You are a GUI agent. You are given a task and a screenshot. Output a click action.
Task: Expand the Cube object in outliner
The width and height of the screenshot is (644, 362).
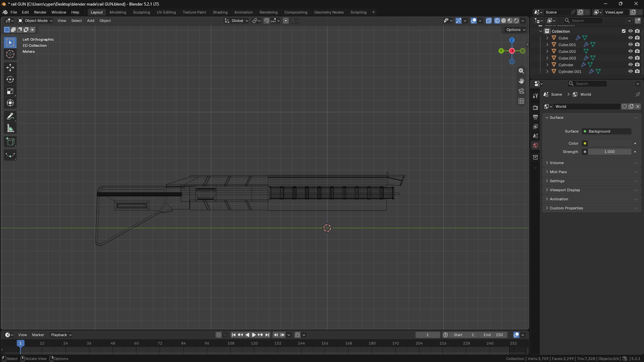point(547,38)
